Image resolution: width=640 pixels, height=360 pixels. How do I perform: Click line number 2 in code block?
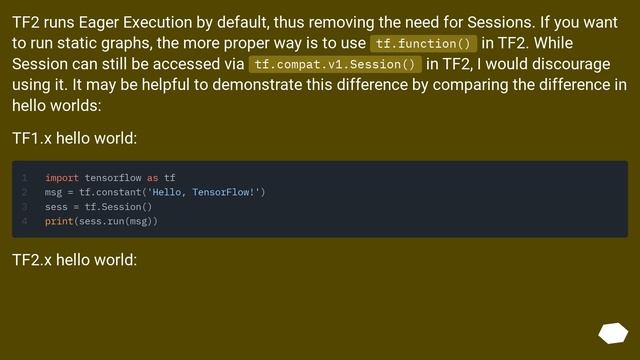(24, 192)
